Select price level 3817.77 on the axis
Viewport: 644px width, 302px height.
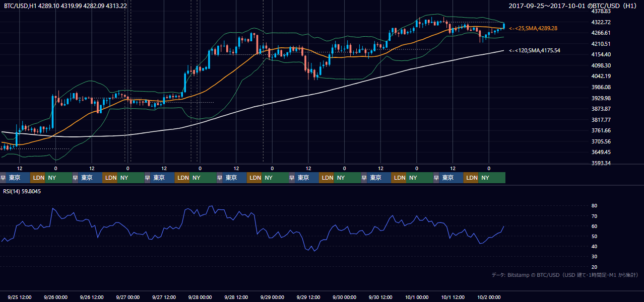click(600, 120)
